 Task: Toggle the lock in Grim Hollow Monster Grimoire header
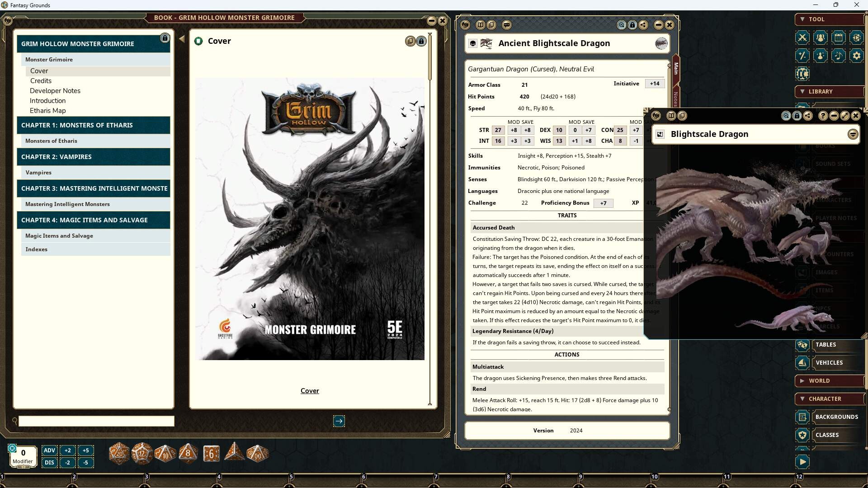pos(165,38)
